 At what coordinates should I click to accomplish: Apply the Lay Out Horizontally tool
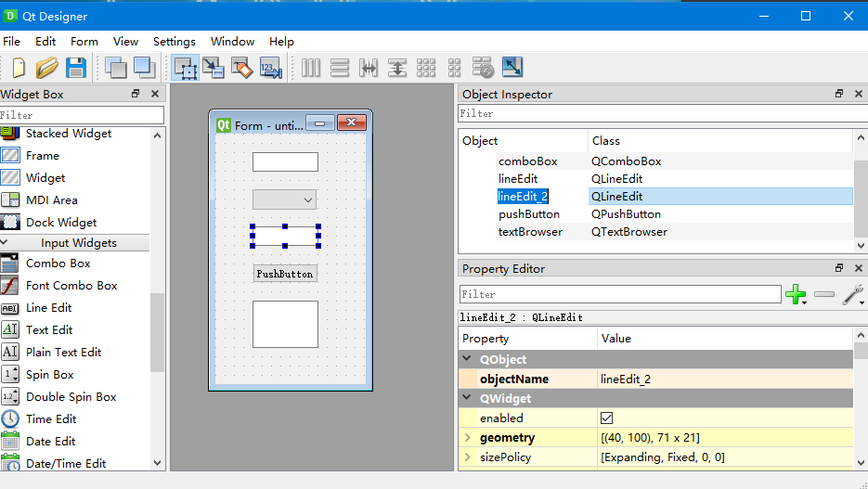311,68
